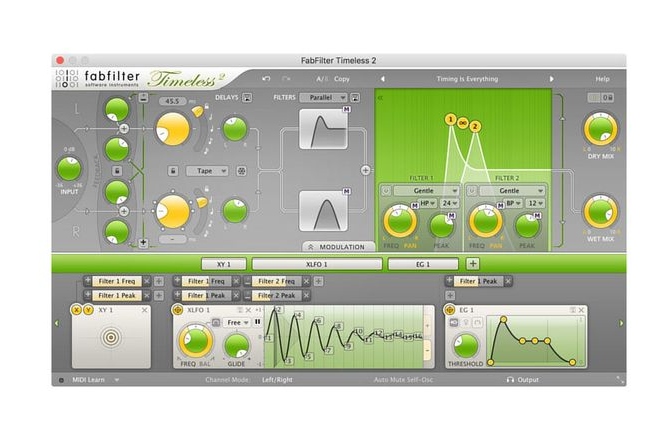Toggle the feedback link lock

(117, 171)
